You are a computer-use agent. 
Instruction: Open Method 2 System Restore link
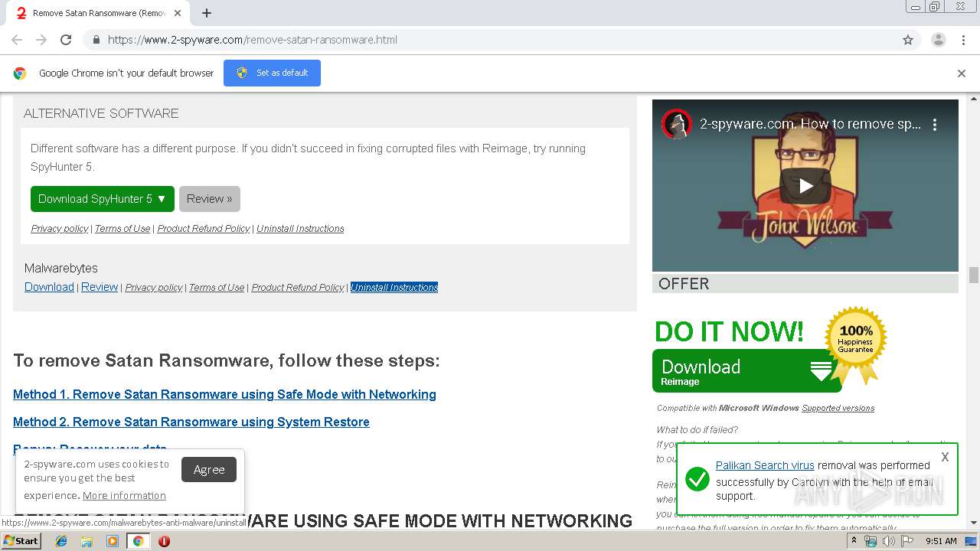coord(191,422)
